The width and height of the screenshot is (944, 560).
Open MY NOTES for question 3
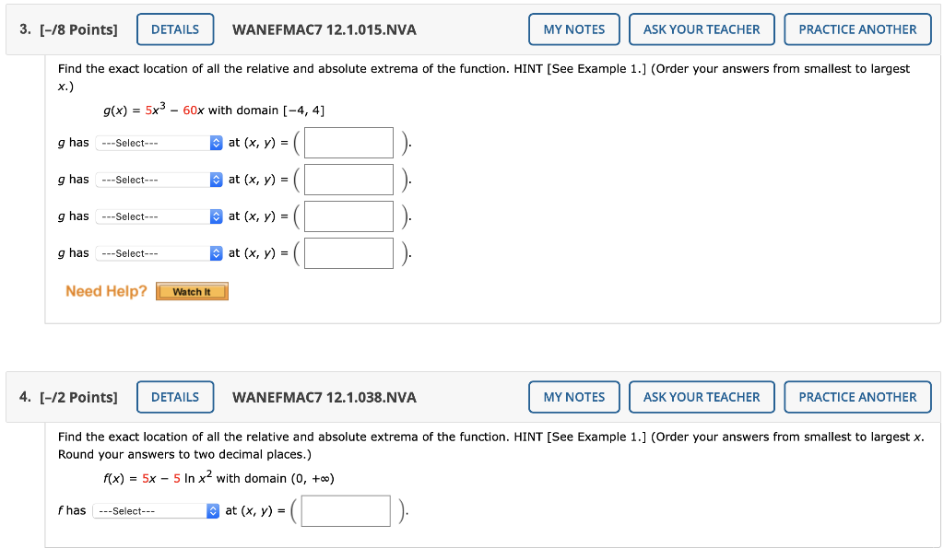(x=573, y=29)
